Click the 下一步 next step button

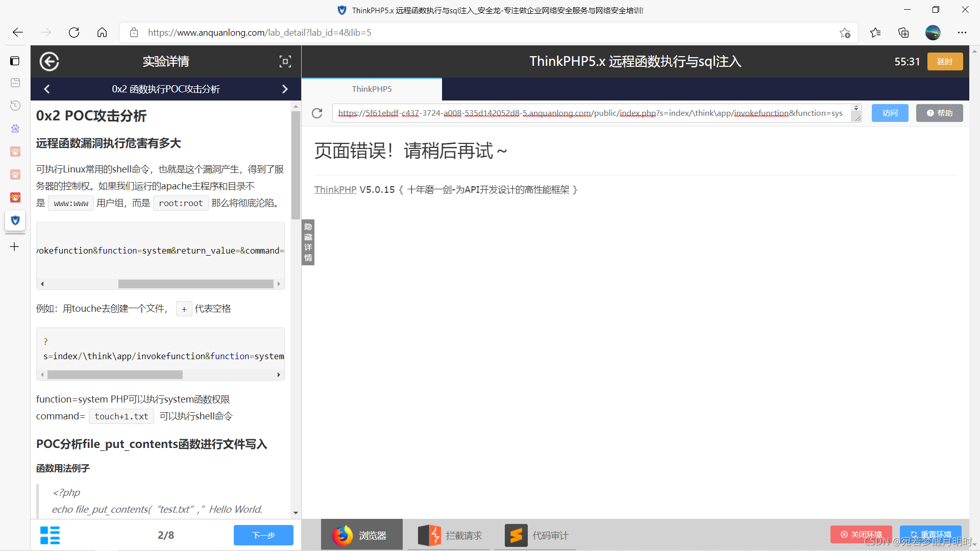(263, 535)
